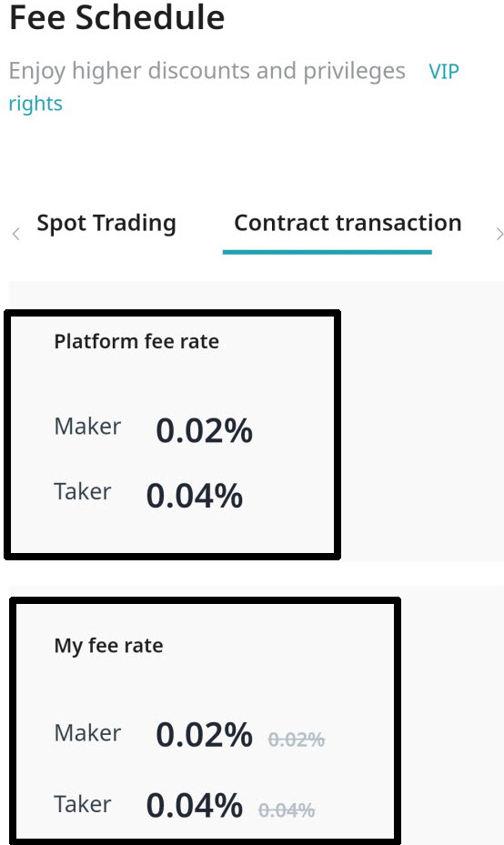This screenshot has width=504, height=845.
Task: Select the Contract transaction tab
Action: 348,223
